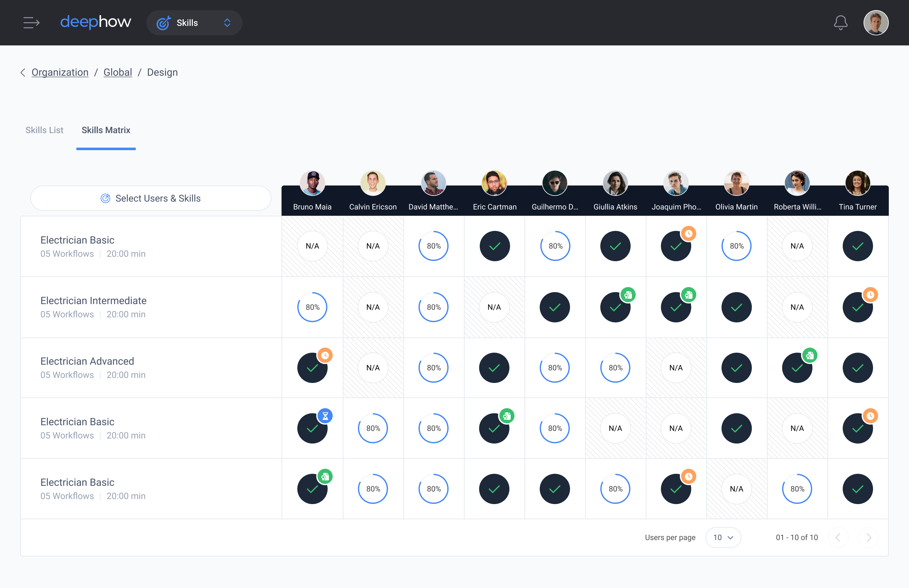Click Guilhermo's checkmark in last row
The image size is (909, 588).
[x=555, y=489]
